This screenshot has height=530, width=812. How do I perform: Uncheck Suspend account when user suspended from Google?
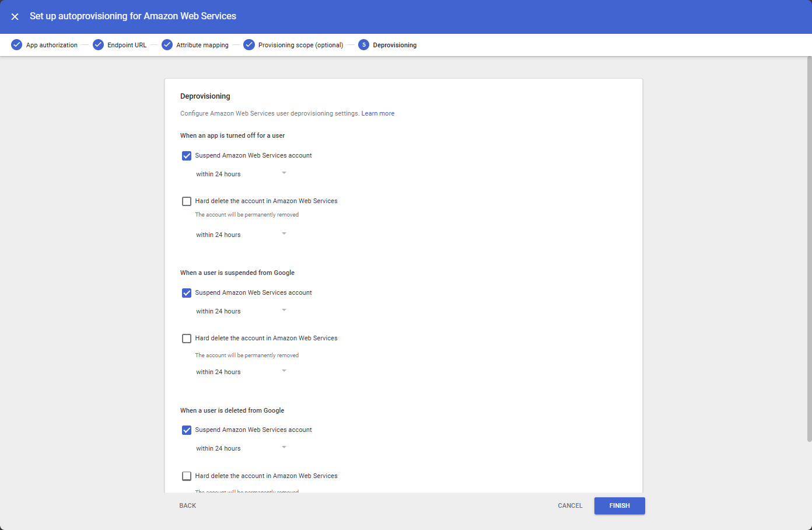(187, 293)
